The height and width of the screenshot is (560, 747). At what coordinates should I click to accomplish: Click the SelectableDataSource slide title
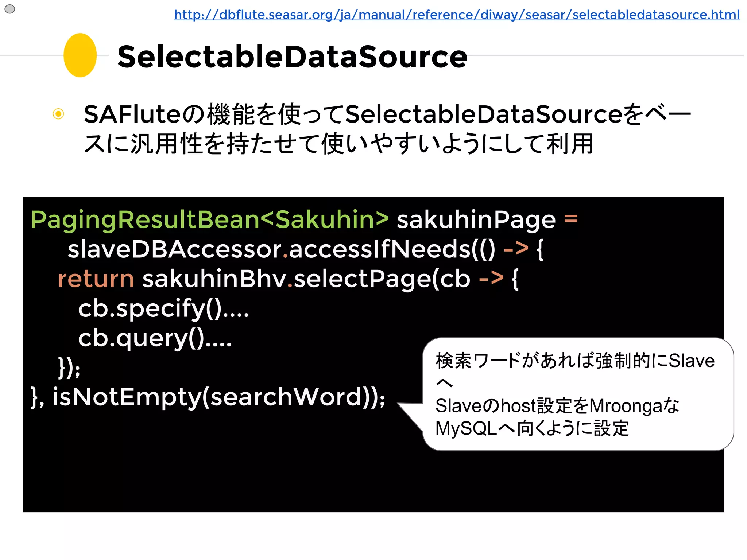(292, 57)
